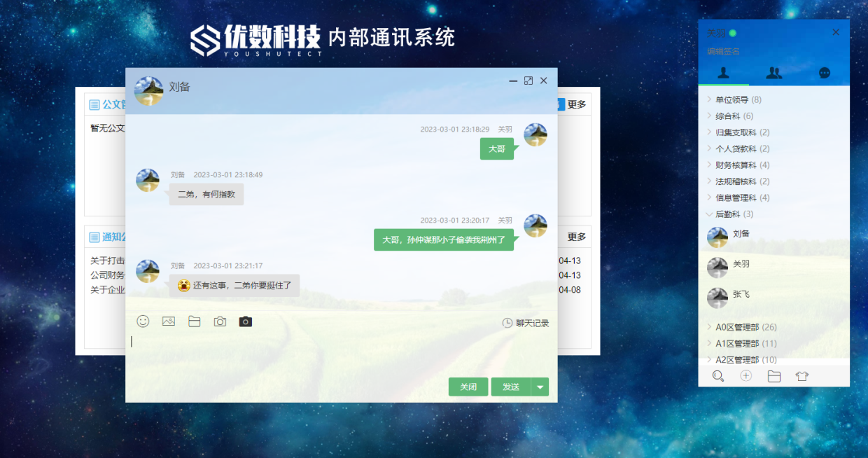Click the send file folder icon in chat
Viewport: 868px width, 458px height.
pos(194,321)
